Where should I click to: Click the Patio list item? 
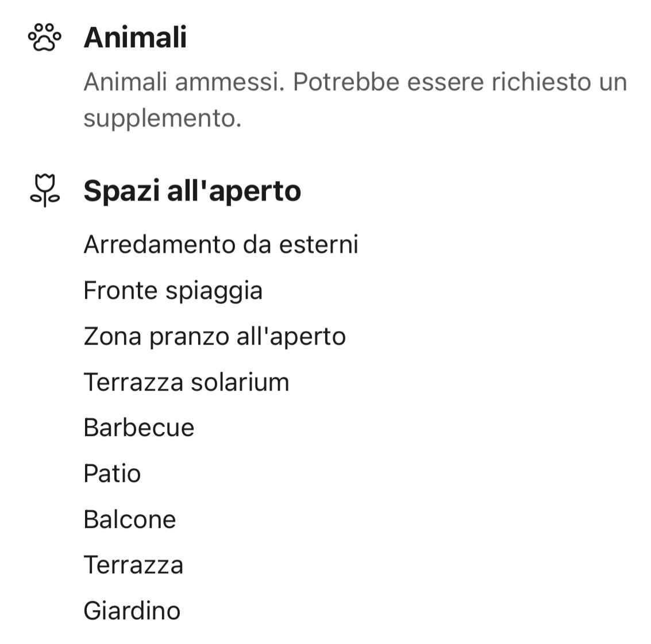coord(112,474)
